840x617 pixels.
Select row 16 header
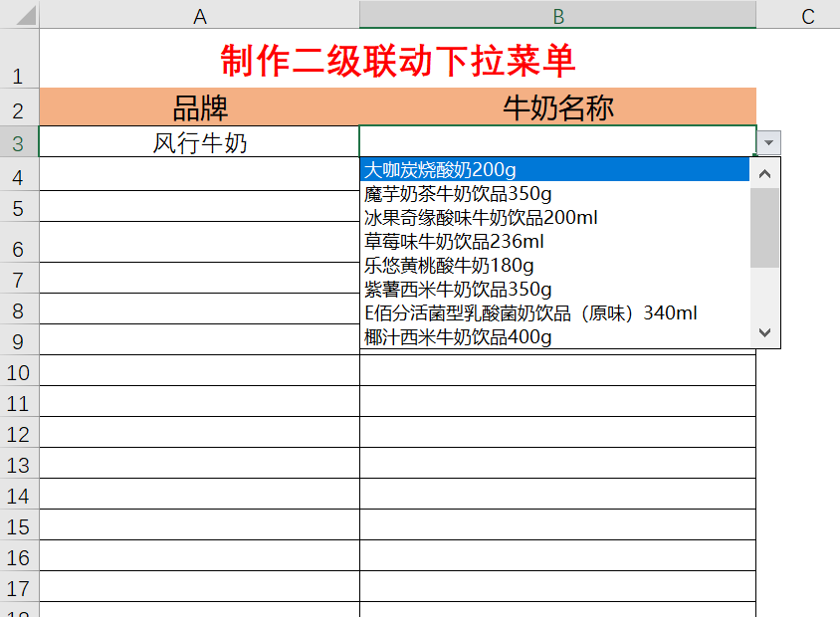point(19,556)
